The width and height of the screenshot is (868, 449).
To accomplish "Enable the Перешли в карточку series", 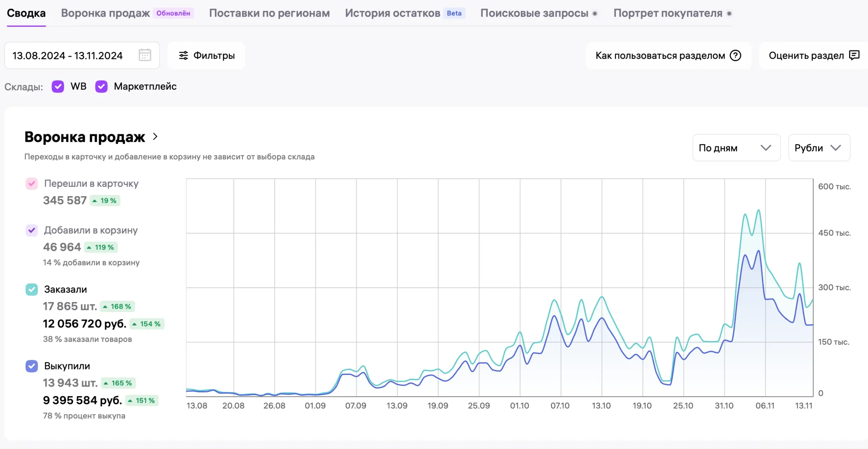I will click(x=32, y=184).
